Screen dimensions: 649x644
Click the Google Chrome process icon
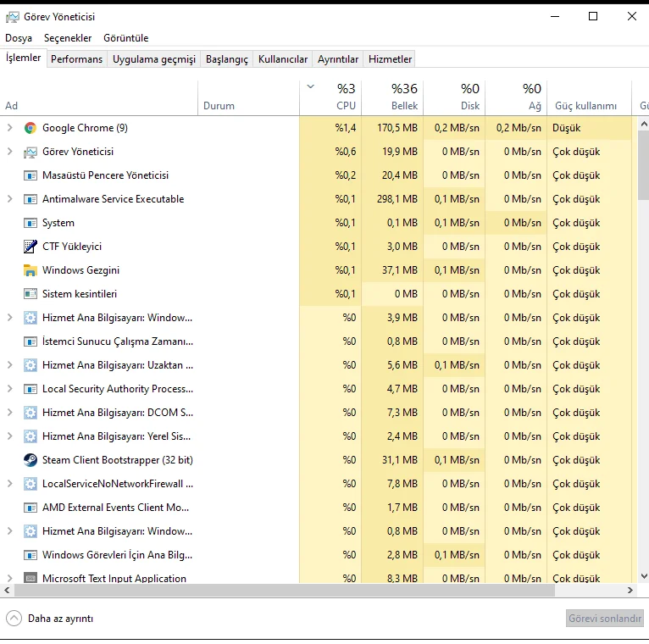pos(31,128)
